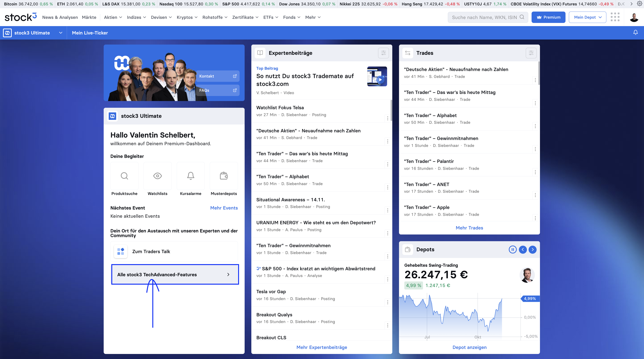Open options menu for Watchlist Fokus Telsa
644x359 pixels.
tap(387, 118)
